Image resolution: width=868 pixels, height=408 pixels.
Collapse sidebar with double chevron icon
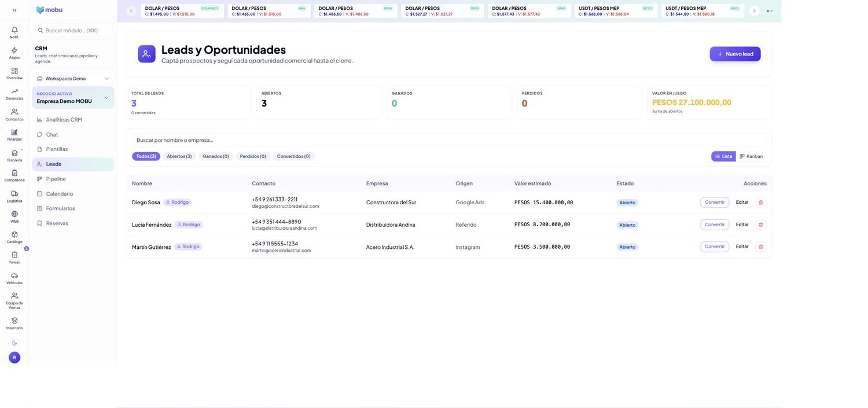[x=14, y=10]
